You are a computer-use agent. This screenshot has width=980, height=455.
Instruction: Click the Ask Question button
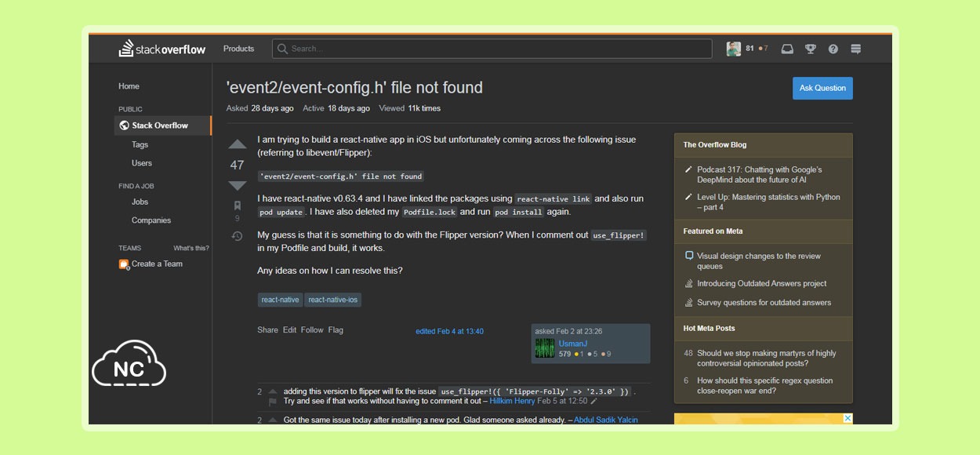(822, 88)
